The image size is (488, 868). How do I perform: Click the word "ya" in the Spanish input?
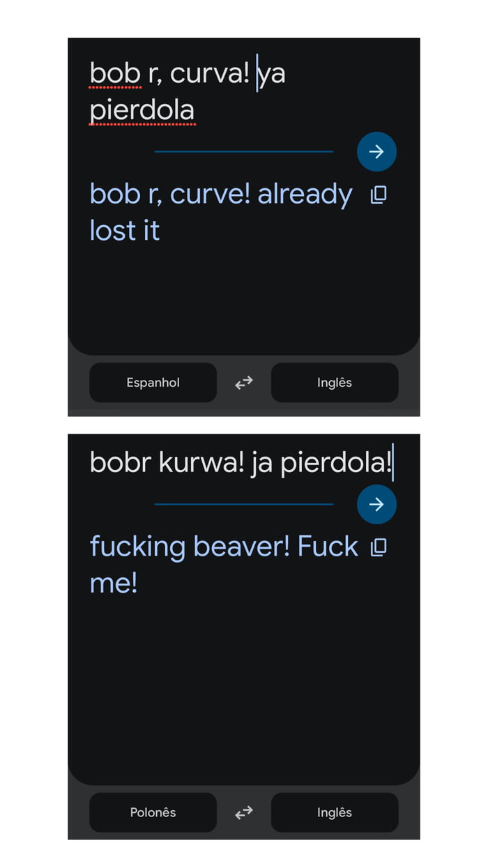[x=272, y=75]
